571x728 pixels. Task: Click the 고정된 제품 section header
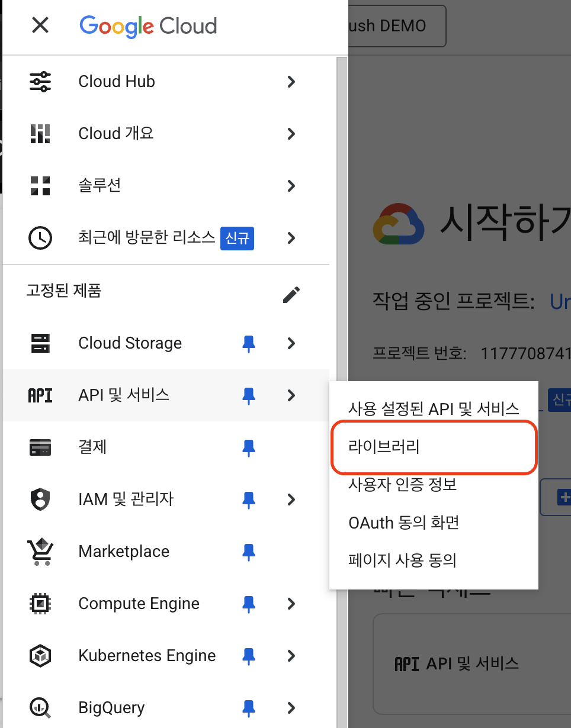tap(64, 291)
